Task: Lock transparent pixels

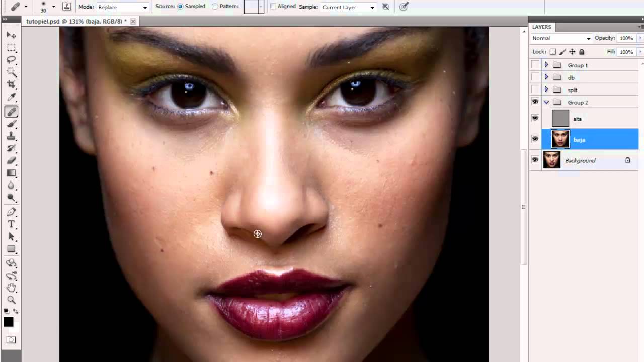Action: coord(553,52)
